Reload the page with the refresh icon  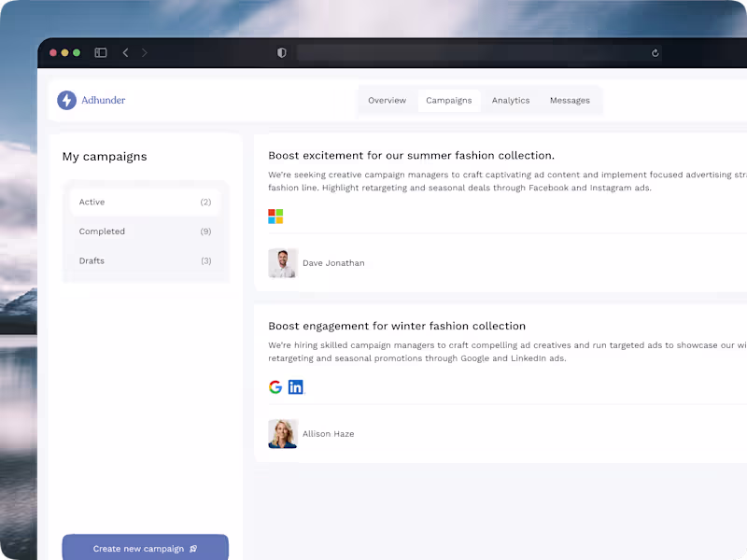(655, 53)
